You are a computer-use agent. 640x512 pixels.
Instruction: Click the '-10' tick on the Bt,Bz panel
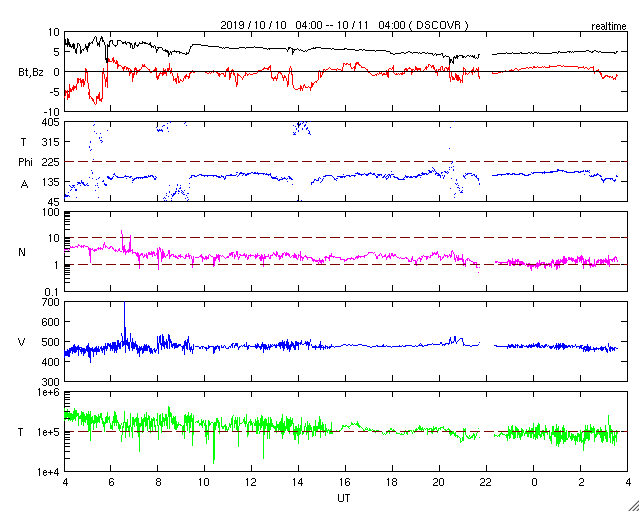(x=51, y=111)
